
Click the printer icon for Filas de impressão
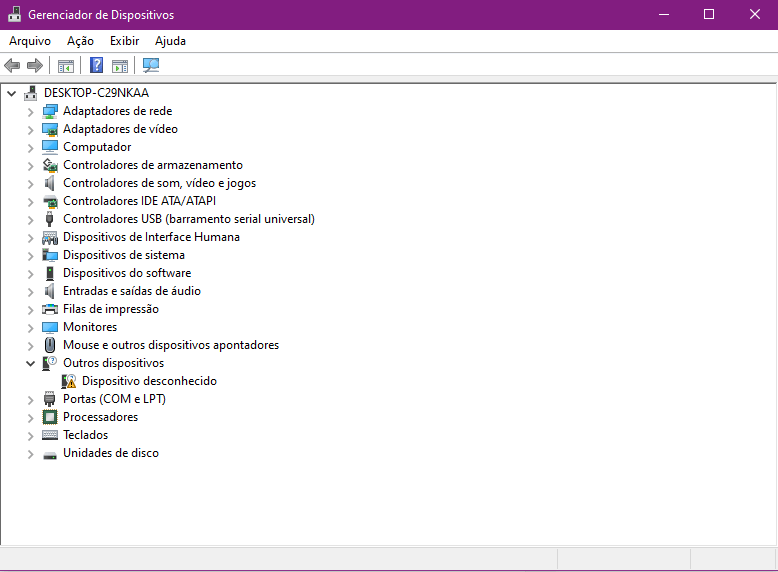[50, 309]
